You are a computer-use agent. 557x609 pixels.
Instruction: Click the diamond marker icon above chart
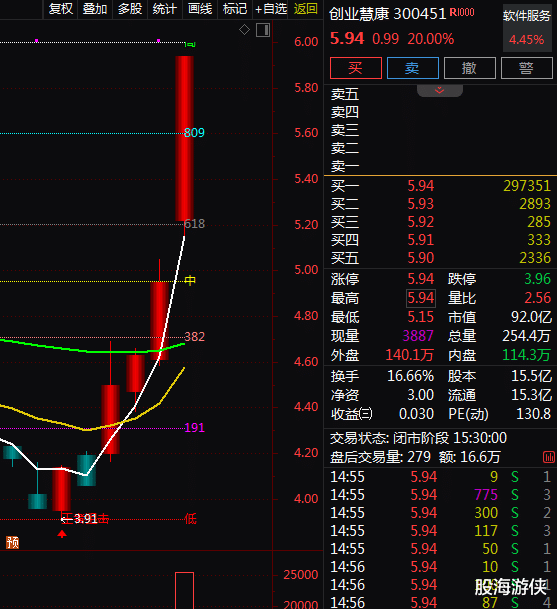[x=244, y=30]
